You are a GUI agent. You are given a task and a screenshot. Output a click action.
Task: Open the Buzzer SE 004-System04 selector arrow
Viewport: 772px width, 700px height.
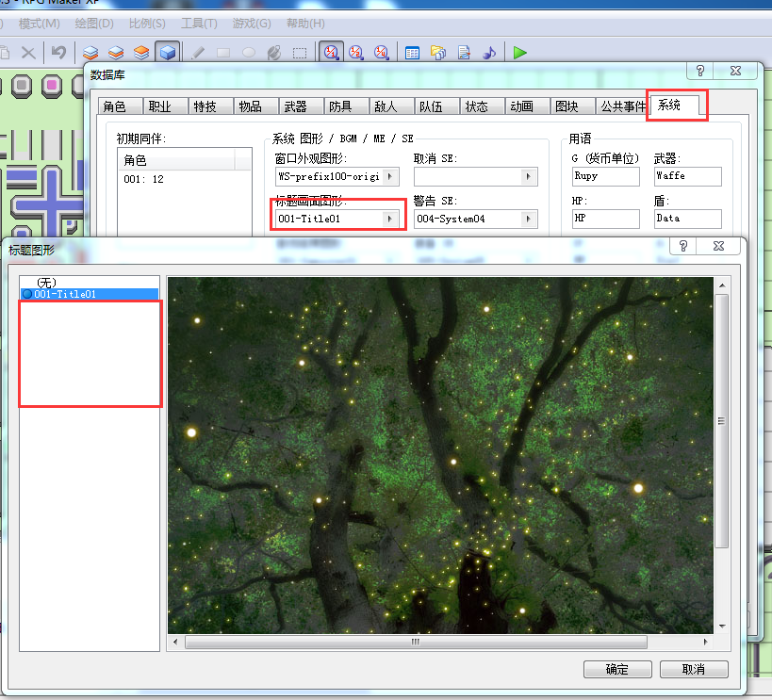tap(528, 219)
